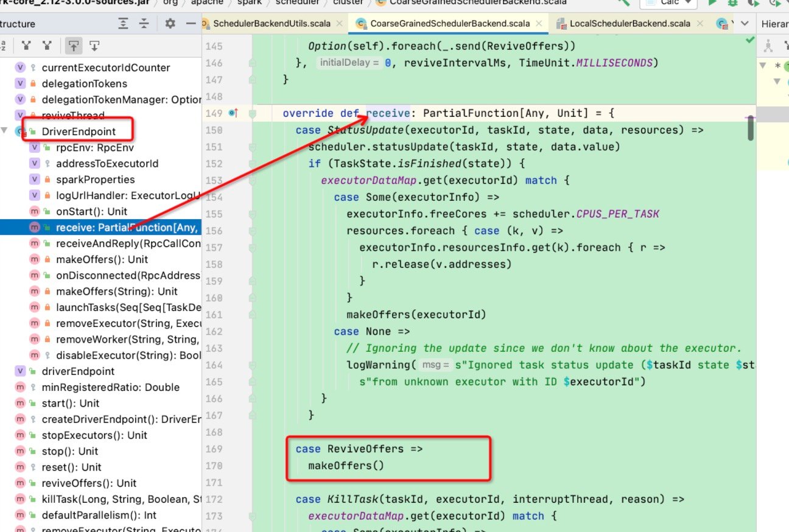Select receiveAndReply method in Structure

128,243
